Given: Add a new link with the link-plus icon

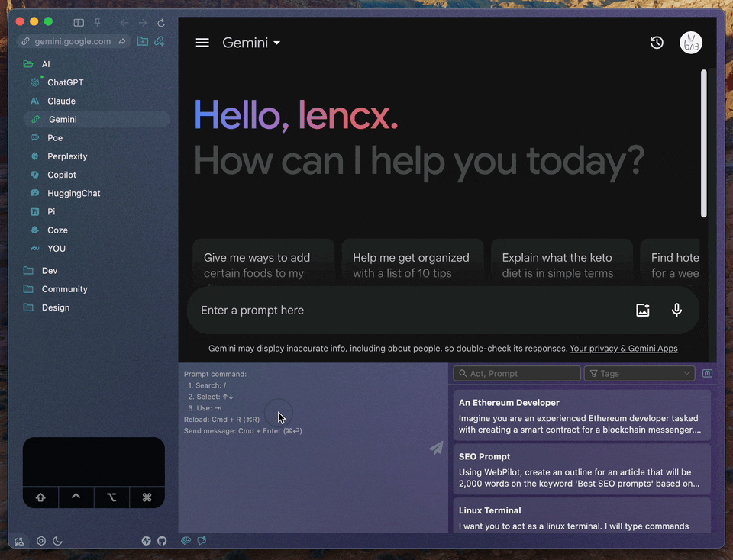Looking at the screenshot, I should coord(160,41).
